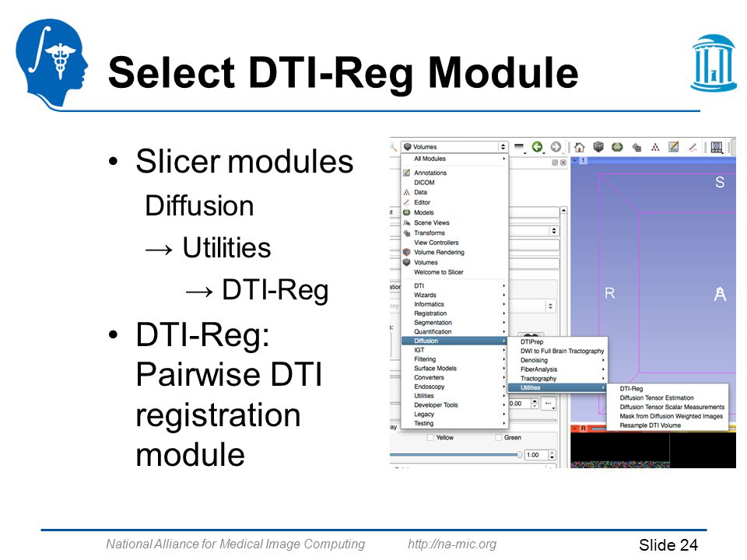Open the Volumes module selector combo box
The height and width of the screenshot is (560, 747).
454,147
